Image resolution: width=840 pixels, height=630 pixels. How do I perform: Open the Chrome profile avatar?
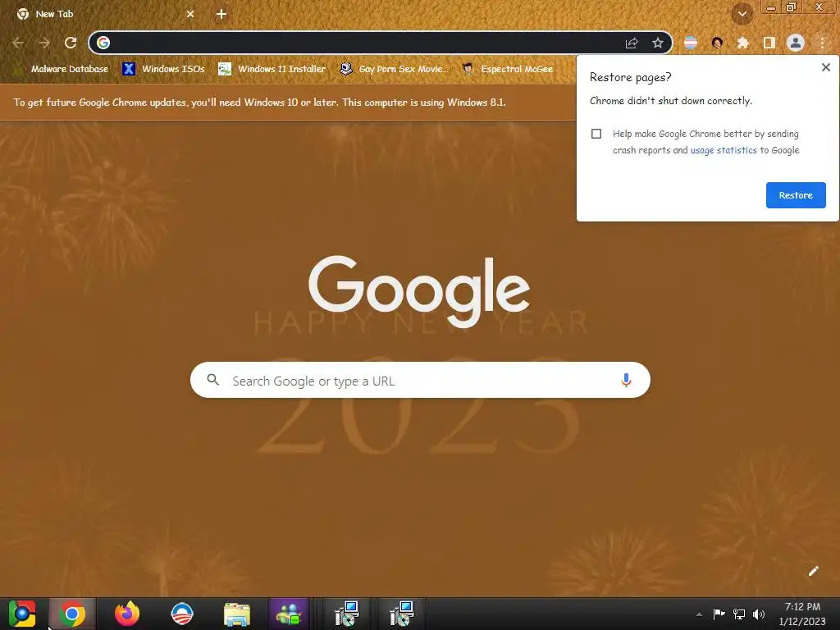[x=796, y=43]
